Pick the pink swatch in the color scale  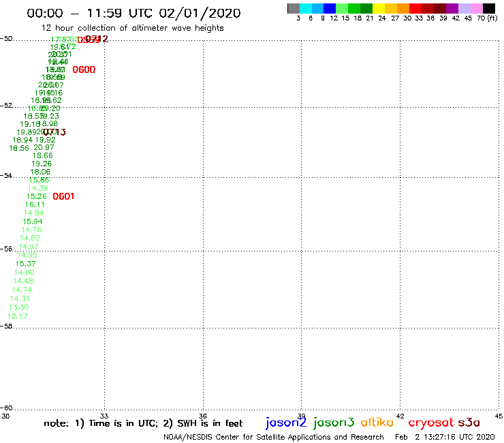coord(477,8)
